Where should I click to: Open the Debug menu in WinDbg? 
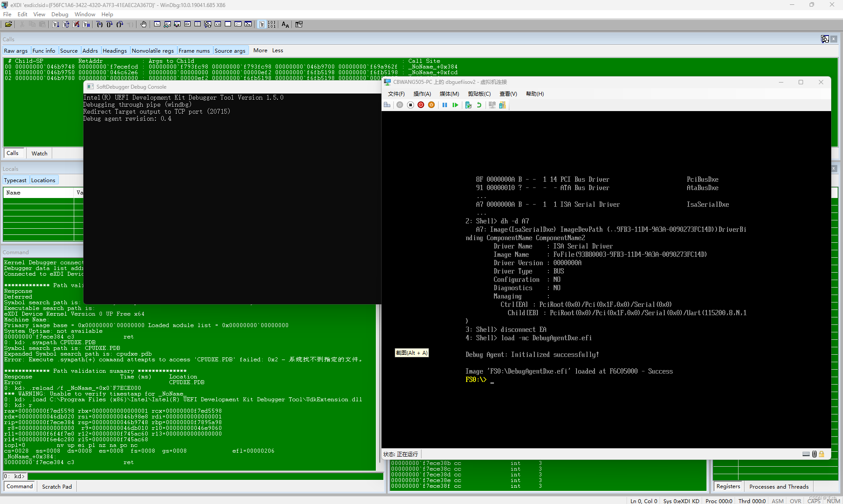[x=60, y=14]
